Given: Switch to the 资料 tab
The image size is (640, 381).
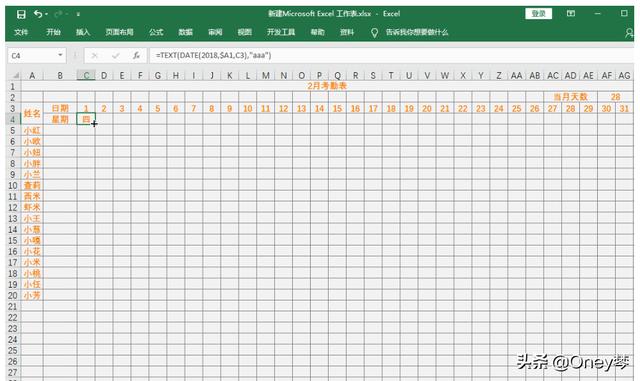Looking at the screenshot, I should point(347,32).
